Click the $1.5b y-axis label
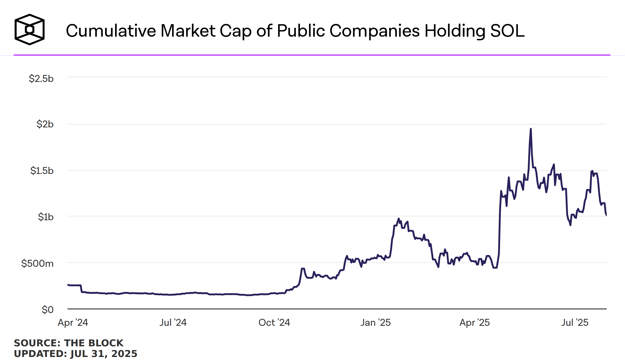625x364 pixels. point(42,171)
